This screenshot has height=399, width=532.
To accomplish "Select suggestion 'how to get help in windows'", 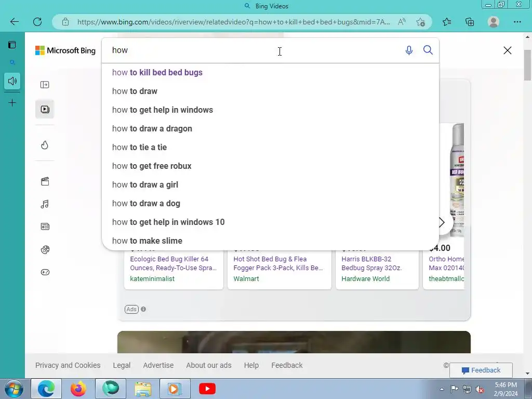I will pos(270,110).
